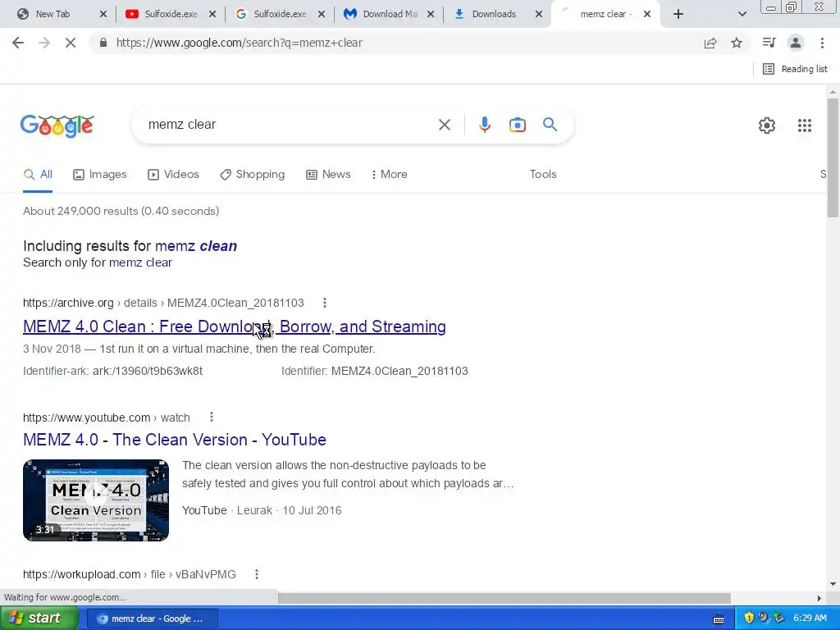Start voice search with the microphone

click(x=484, y=125)
